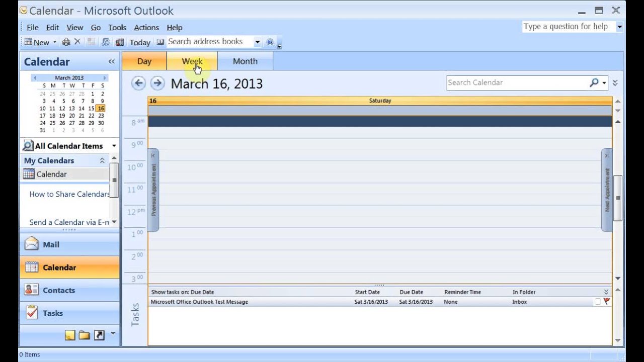The image size is (644, 362).
Task: Go to previous month in date navigator
Action: (x=35, y=78)
